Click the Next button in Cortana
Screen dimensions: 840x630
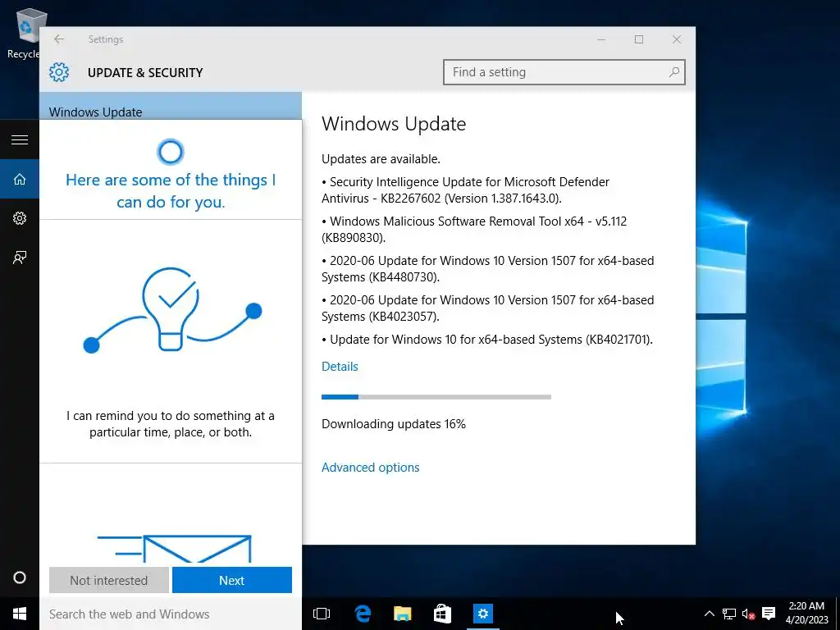(232, 580)
